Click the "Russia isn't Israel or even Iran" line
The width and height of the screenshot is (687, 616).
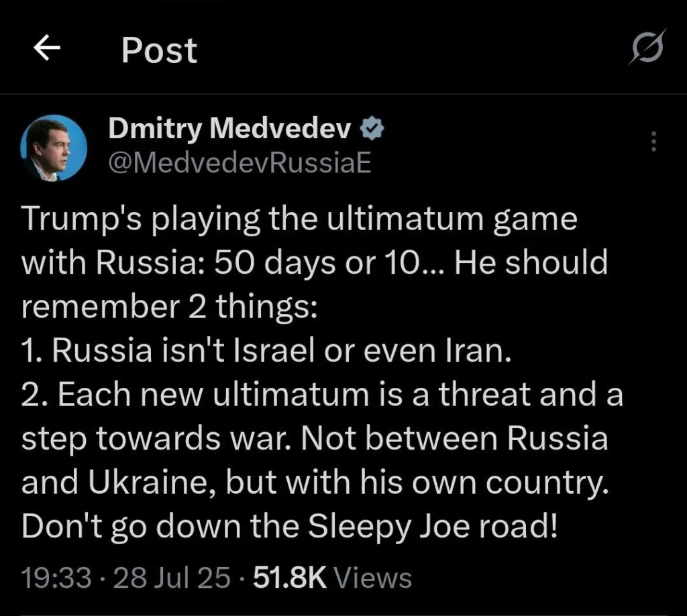click(266, 351)
